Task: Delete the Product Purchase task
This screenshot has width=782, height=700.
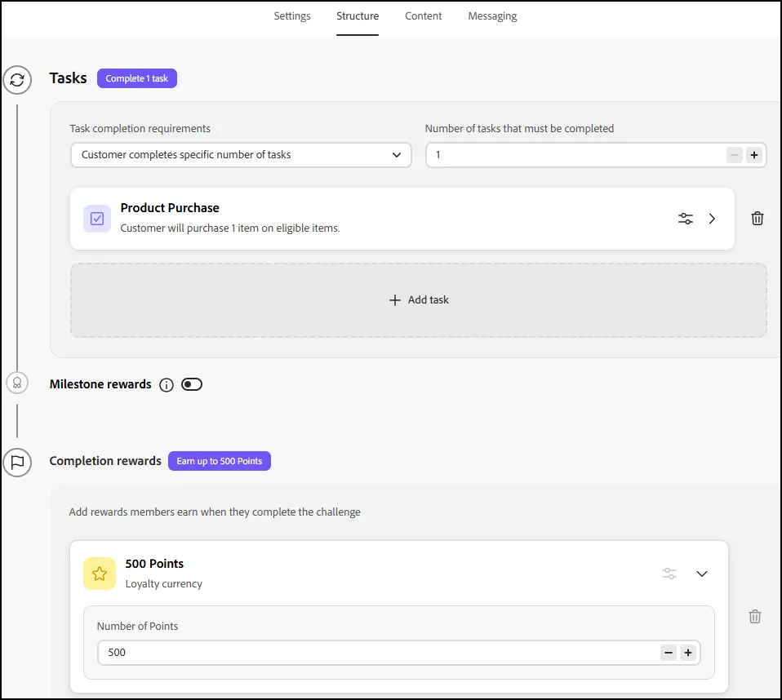Action: point(757,219)
